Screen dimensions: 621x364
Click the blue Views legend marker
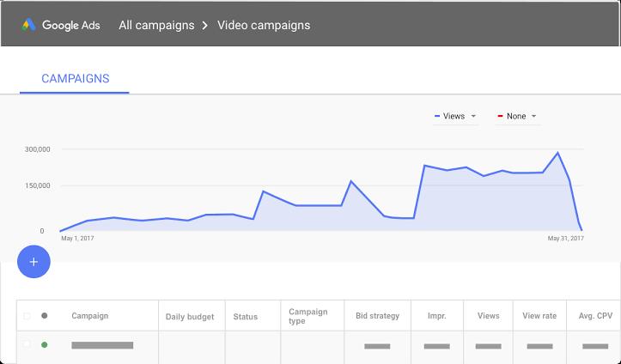click(x=438, y=117)
